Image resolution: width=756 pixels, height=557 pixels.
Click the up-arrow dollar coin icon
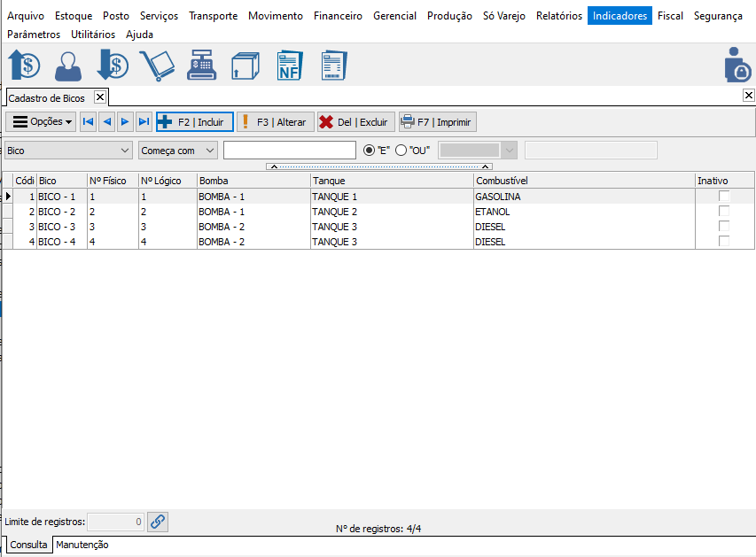[x=24, y=66]
